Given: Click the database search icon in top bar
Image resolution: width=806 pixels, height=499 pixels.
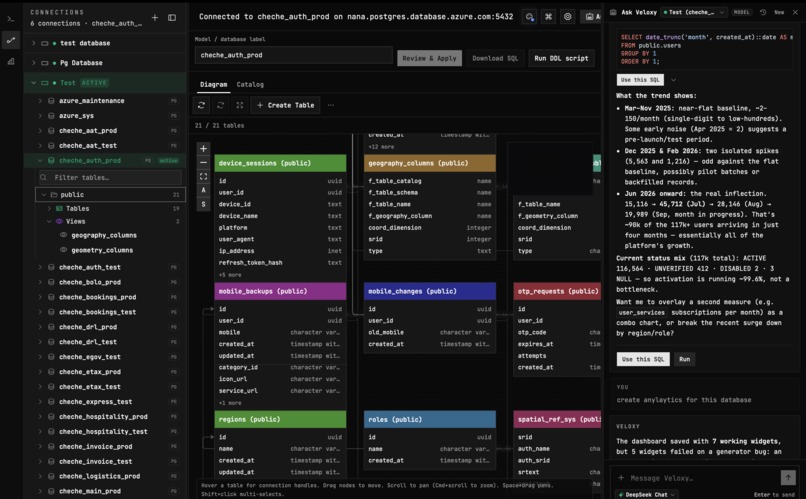Looking at the screenshot, I should click(529, 16).
